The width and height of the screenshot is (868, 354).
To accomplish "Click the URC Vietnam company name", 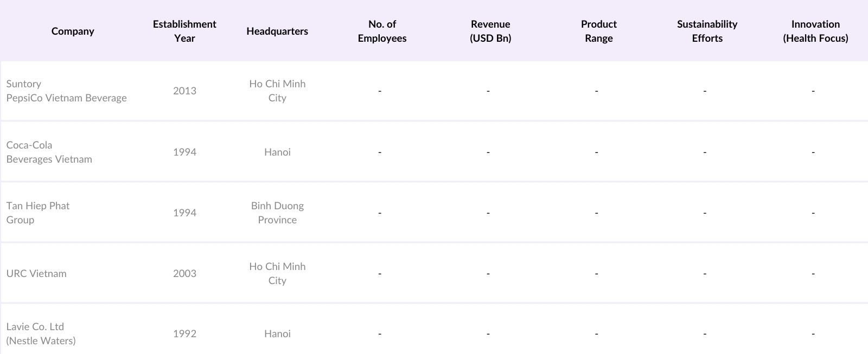I will pos(36,274).
